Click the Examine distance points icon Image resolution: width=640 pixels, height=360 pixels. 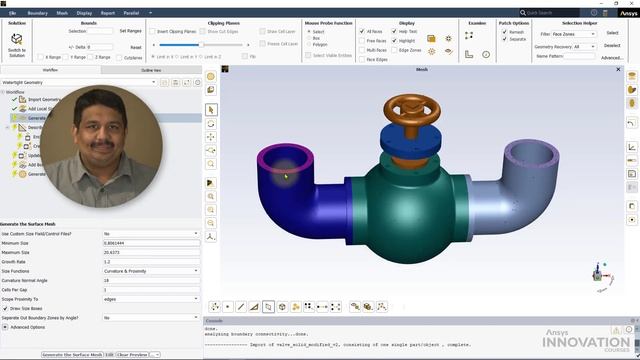pos(469,36)
